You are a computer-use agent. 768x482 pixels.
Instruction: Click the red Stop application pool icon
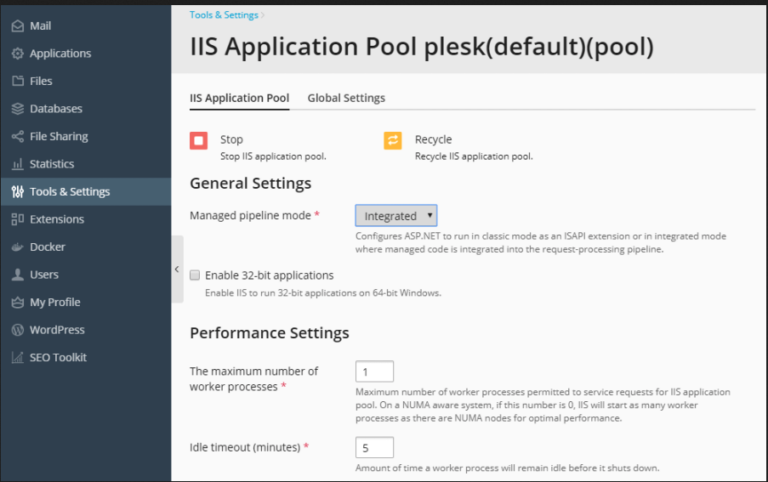click(x=198, y=141)
